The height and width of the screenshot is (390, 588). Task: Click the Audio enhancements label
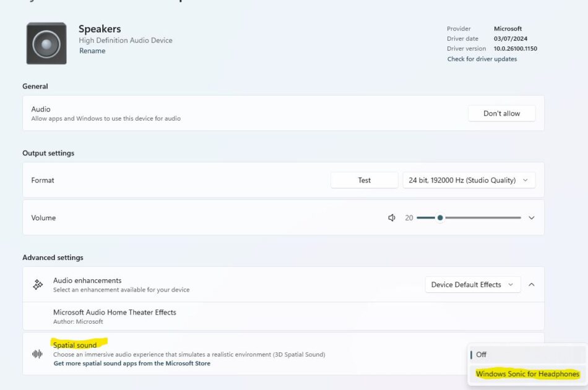tap(87, 280)
